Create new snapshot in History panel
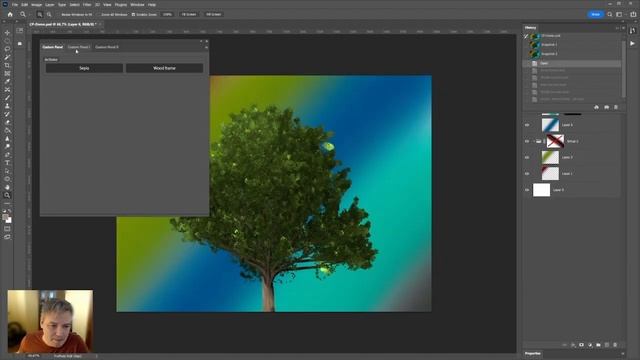640x360 pixels. 607,107
